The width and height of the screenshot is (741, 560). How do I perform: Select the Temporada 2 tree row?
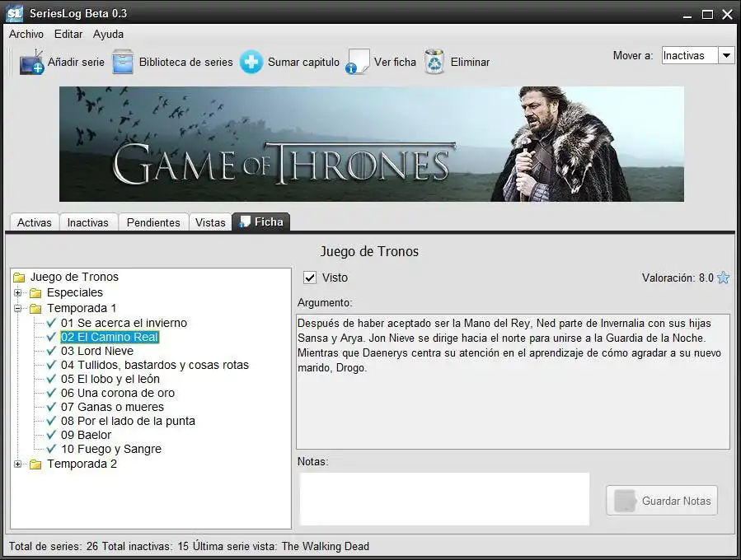pos(82,464)
